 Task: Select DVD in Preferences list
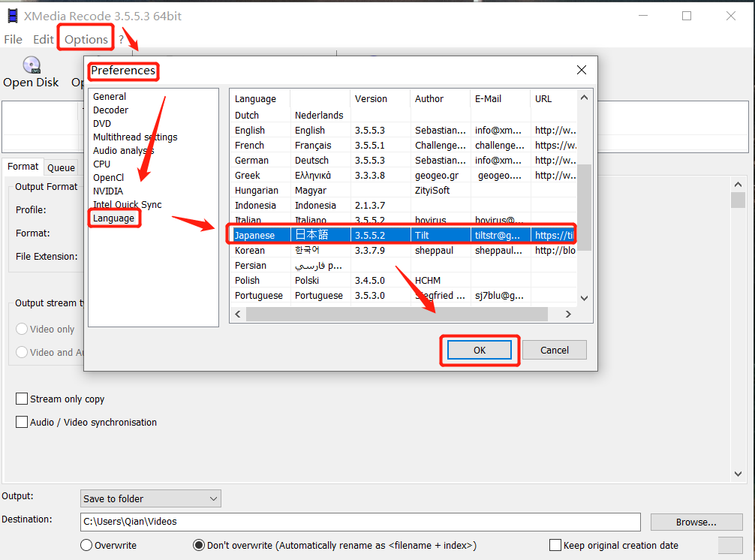[102, 124]
